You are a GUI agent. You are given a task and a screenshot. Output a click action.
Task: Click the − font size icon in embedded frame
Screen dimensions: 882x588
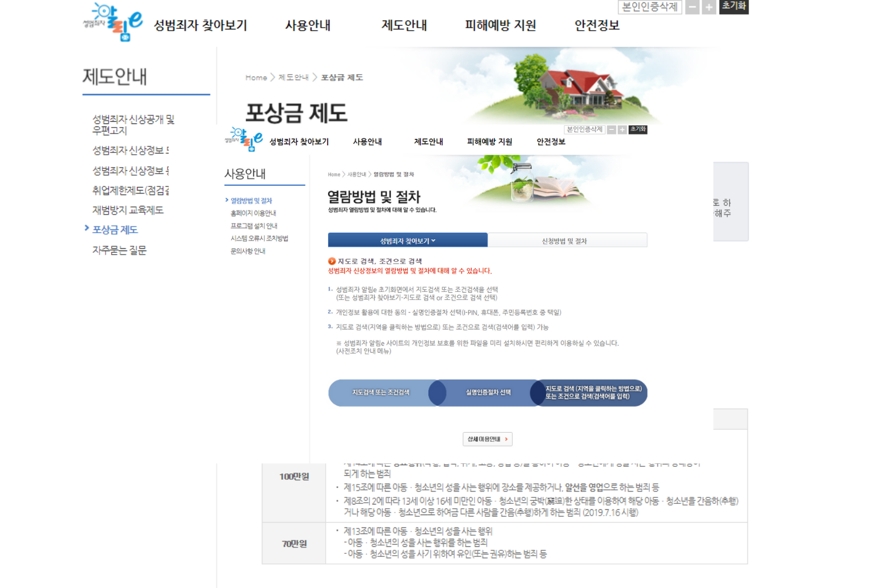click(612, 129)
